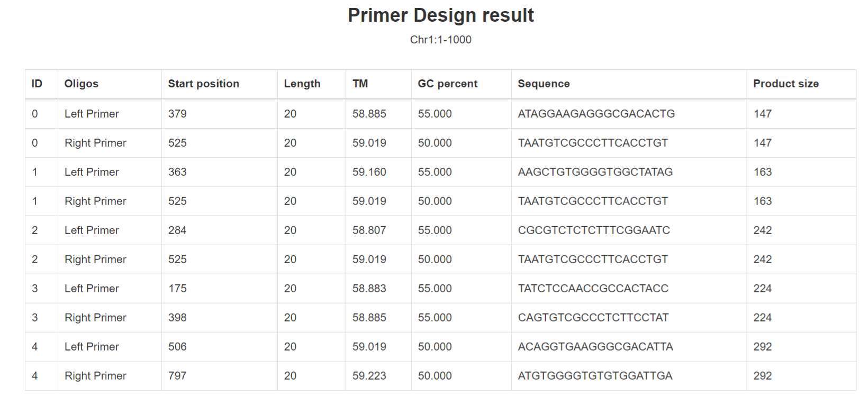Select sequence TATCTCCAACCGCCACTACC cell
868x403 pixels.
point(593,289)
